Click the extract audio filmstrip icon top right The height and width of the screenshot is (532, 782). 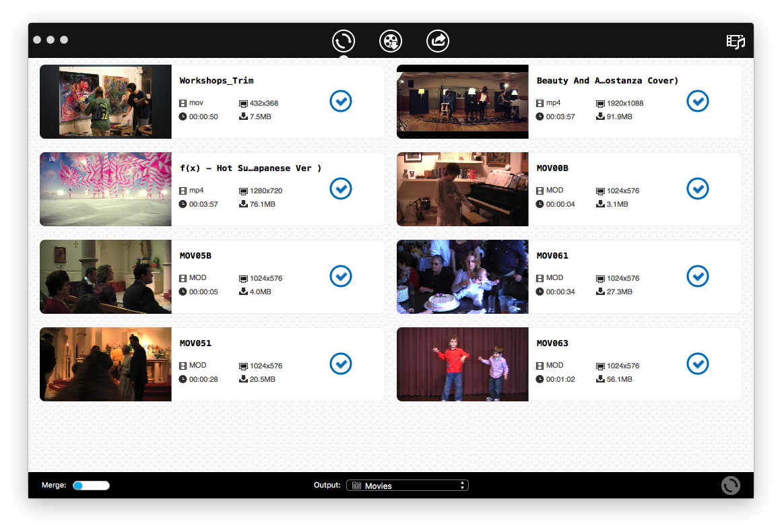coord(736,41)
